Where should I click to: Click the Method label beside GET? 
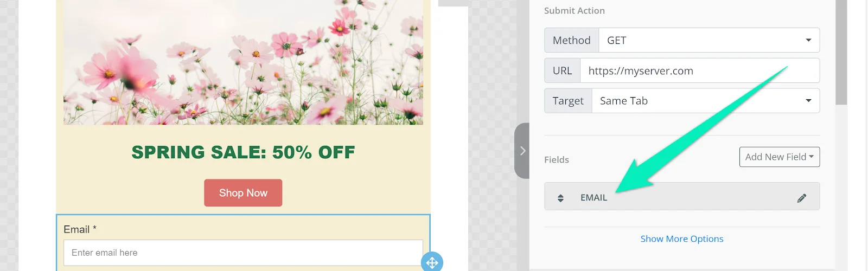coord(571,40)
